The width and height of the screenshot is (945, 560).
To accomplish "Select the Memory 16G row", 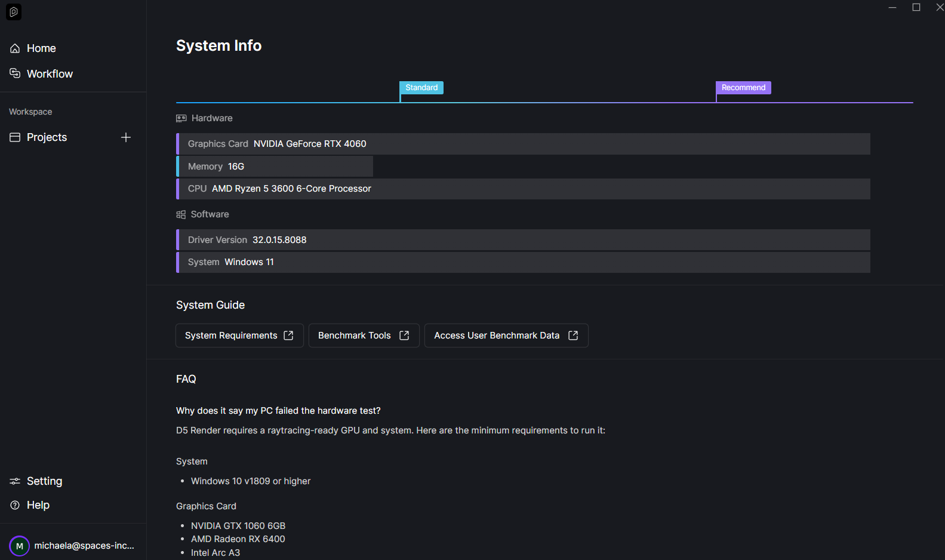I will 275,167.
